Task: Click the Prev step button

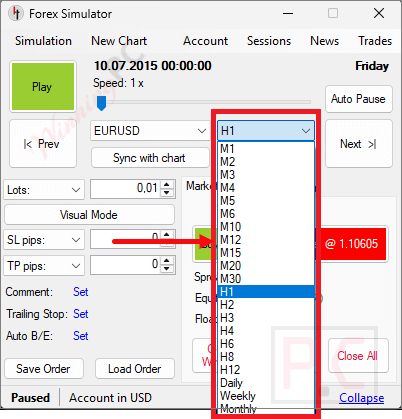Action: click(43, 144)
